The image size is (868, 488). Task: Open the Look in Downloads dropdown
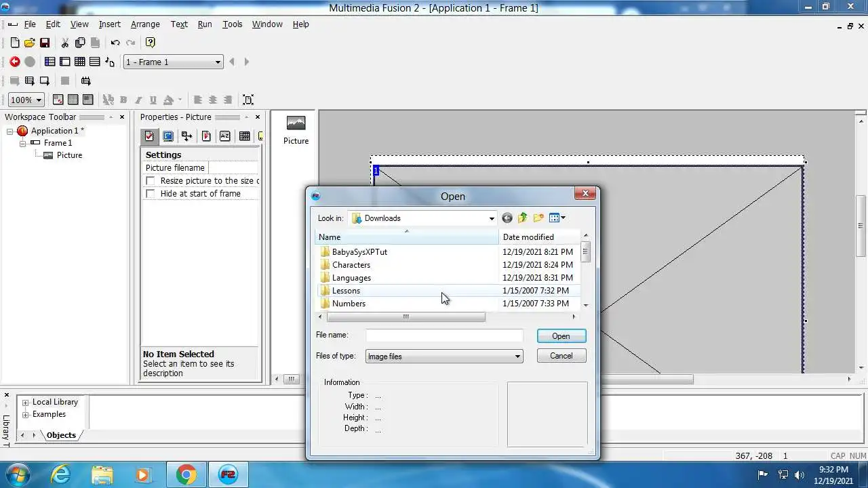point(423,218)
